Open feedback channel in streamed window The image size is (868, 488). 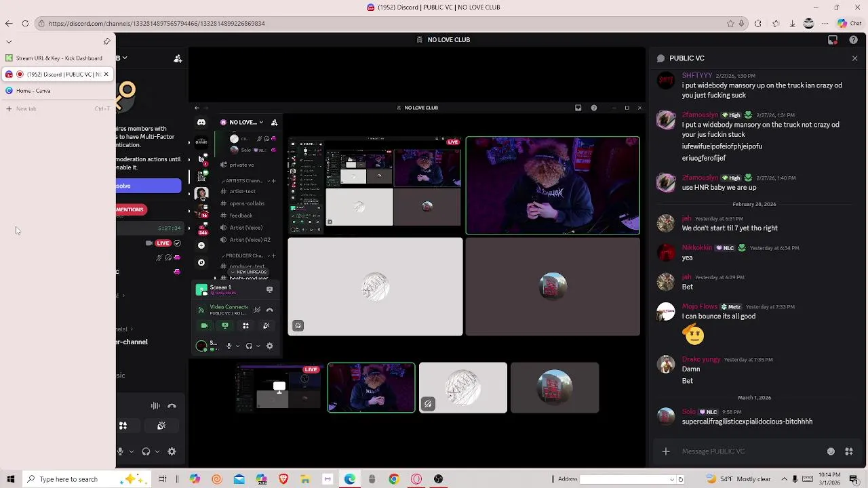(x=241, y=216)
